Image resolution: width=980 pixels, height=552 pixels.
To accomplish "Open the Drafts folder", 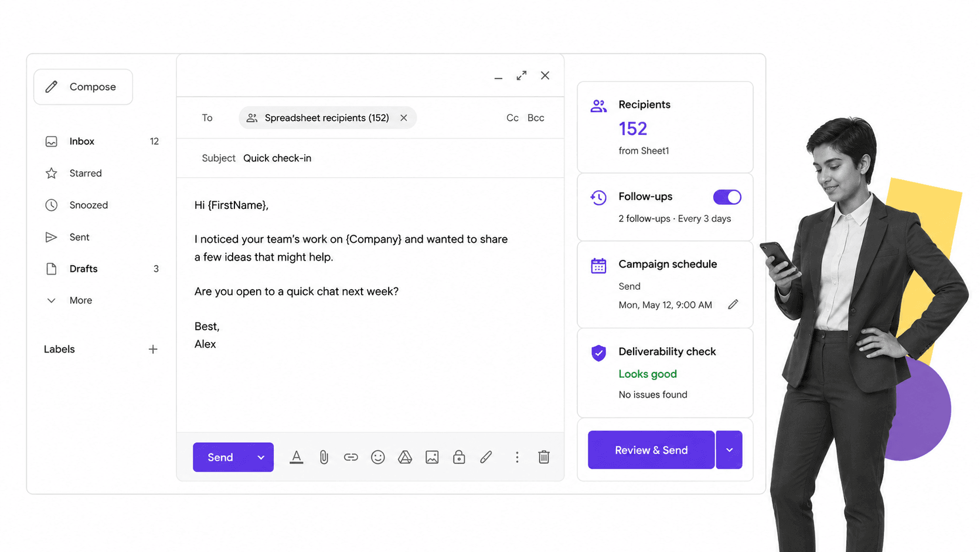I will coord(101,269).
